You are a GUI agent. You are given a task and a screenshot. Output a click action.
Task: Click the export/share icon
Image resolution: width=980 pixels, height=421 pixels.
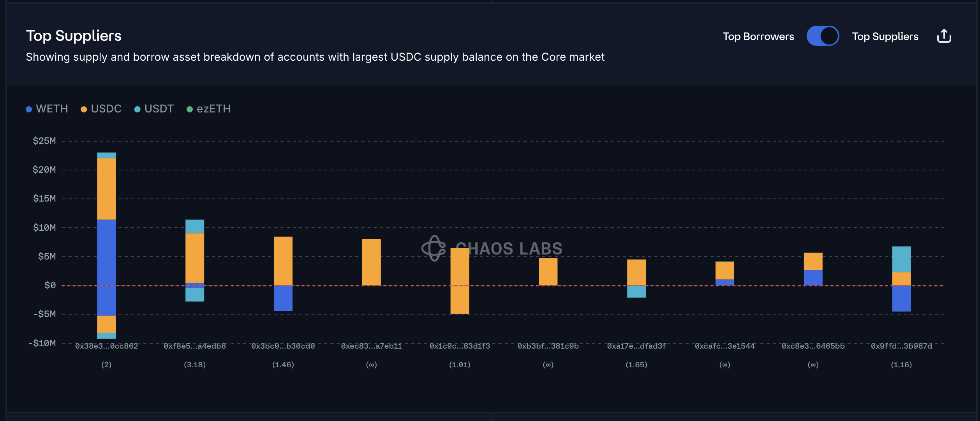coord(943,36)
